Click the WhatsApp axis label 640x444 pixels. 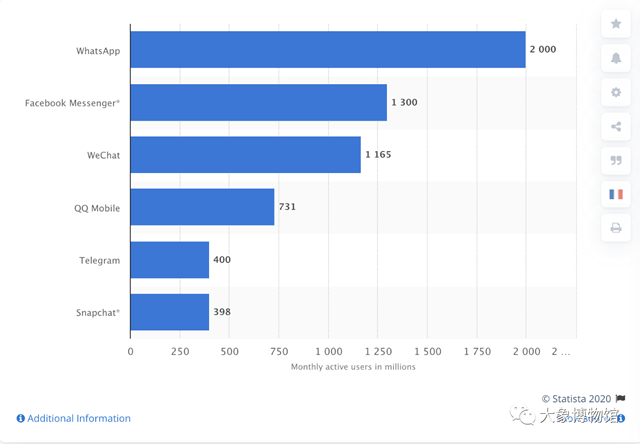[x=98, y=50]
